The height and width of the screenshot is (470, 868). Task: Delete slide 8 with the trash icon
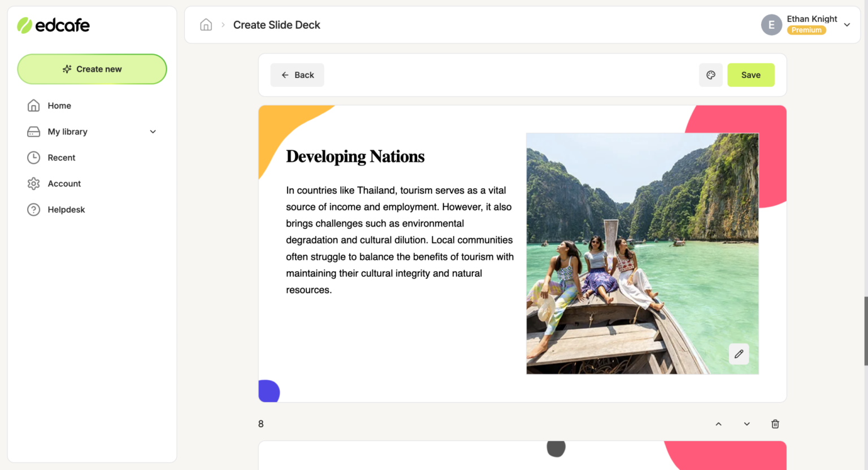click(775, 424)
